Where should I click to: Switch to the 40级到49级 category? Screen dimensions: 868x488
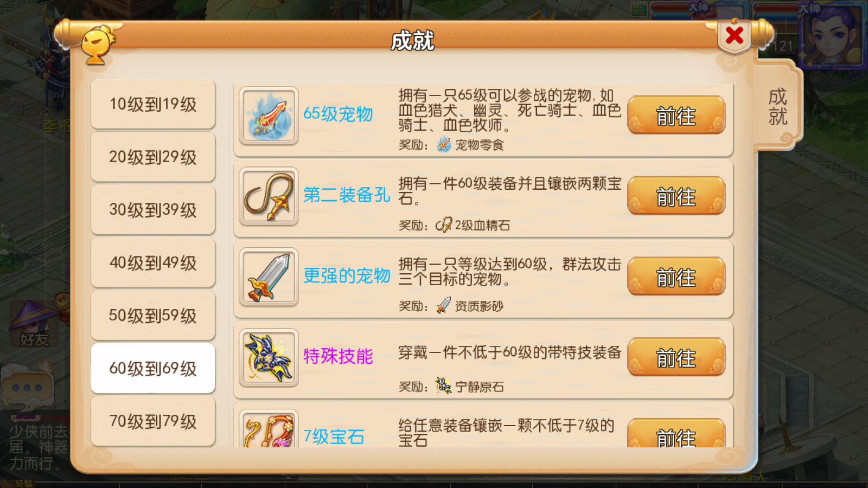point(153,262)
